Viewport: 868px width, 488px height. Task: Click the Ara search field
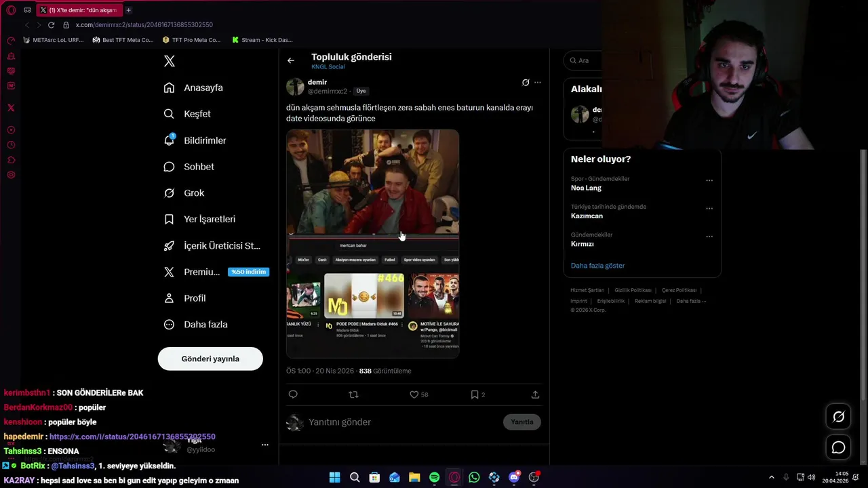[583, 60]
